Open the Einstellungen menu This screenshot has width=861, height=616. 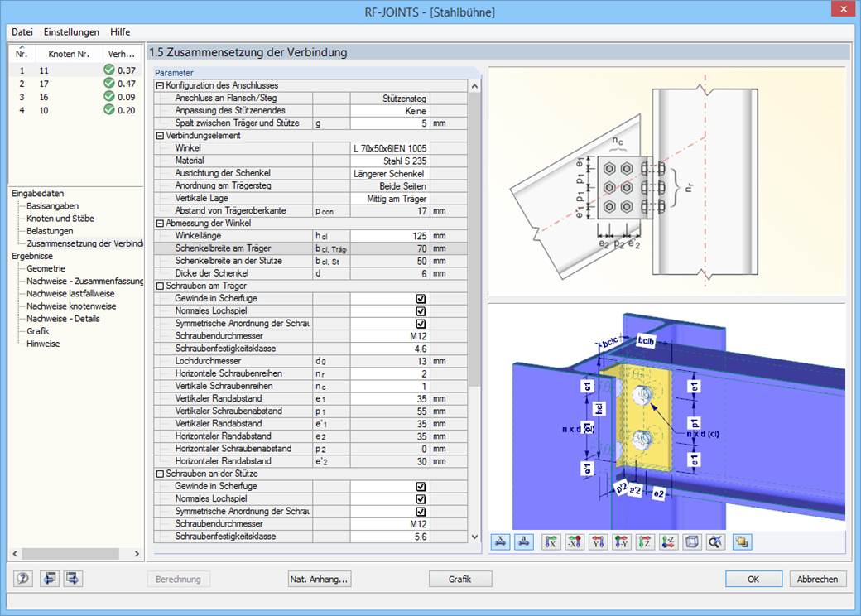click(71, 31)
